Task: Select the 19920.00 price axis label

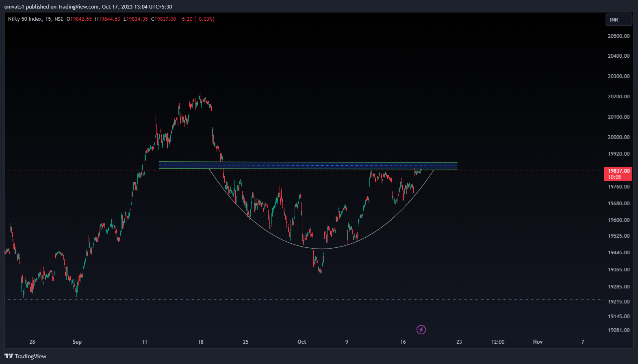Action: pyautogui.click(x=618, y=154)
